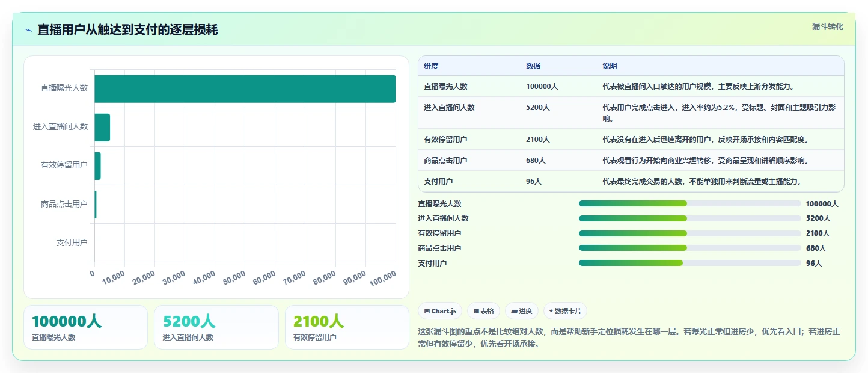Click the description about 最终完成交易的人数
Viewport: 868px width, 373px height.
[x=702, y=182]
